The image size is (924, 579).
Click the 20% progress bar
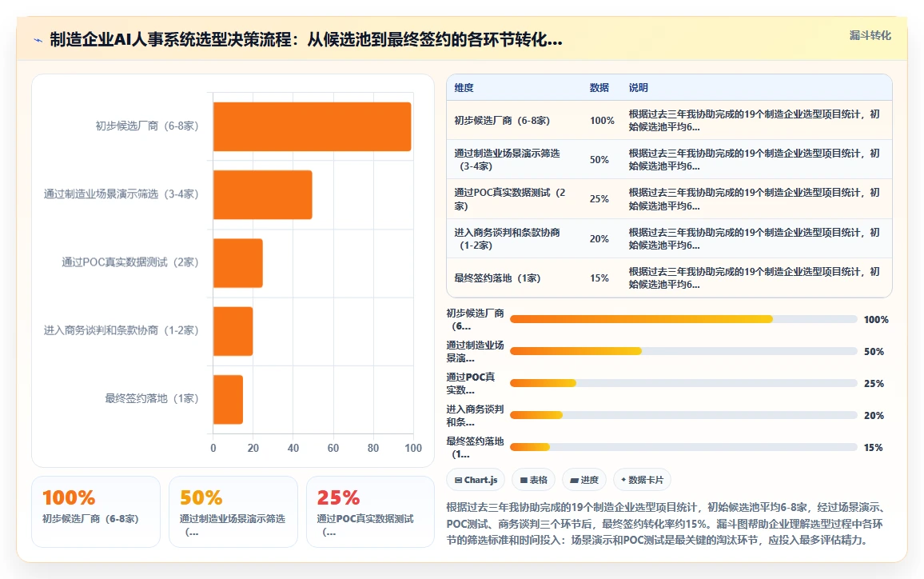click(x=683, y=415)
